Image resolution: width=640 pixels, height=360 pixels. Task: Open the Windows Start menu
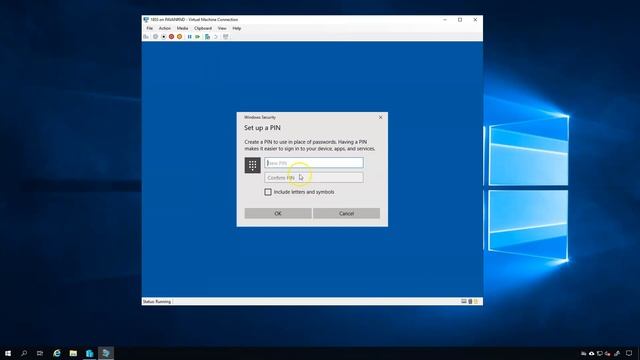pos(8,353)
